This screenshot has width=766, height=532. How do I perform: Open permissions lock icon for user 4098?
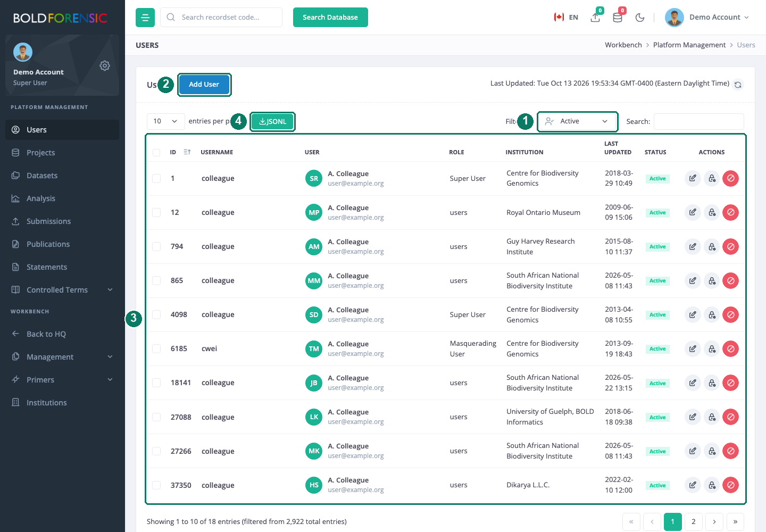[712, 314]
